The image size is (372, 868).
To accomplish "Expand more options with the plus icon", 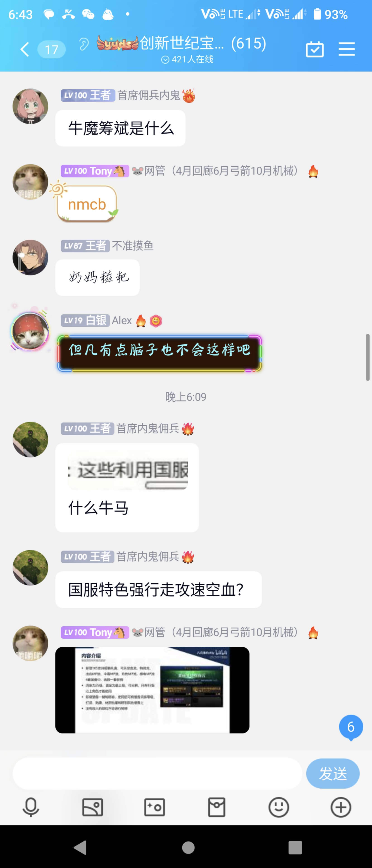I will click(341, 807).
